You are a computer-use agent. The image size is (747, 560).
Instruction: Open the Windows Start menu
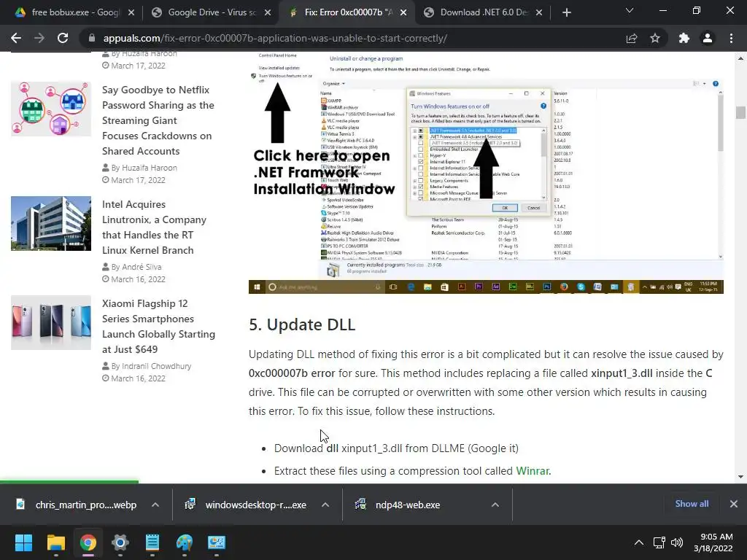pos(23,542)
